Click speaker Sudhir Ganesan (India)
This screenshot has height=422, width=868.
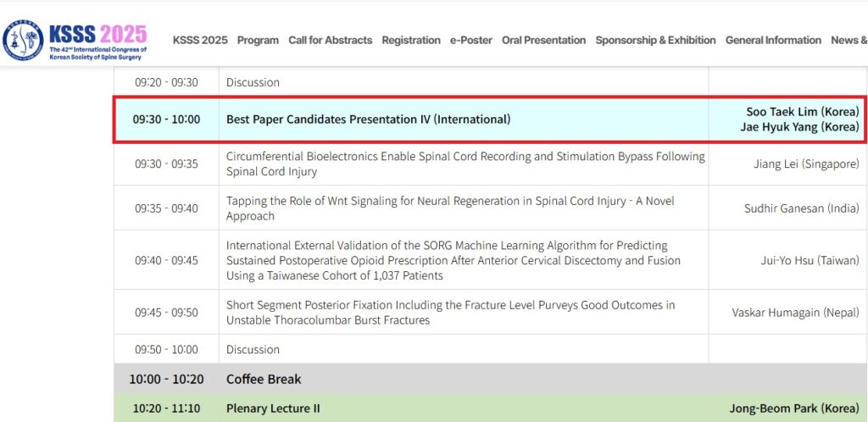tap(802, 208)
